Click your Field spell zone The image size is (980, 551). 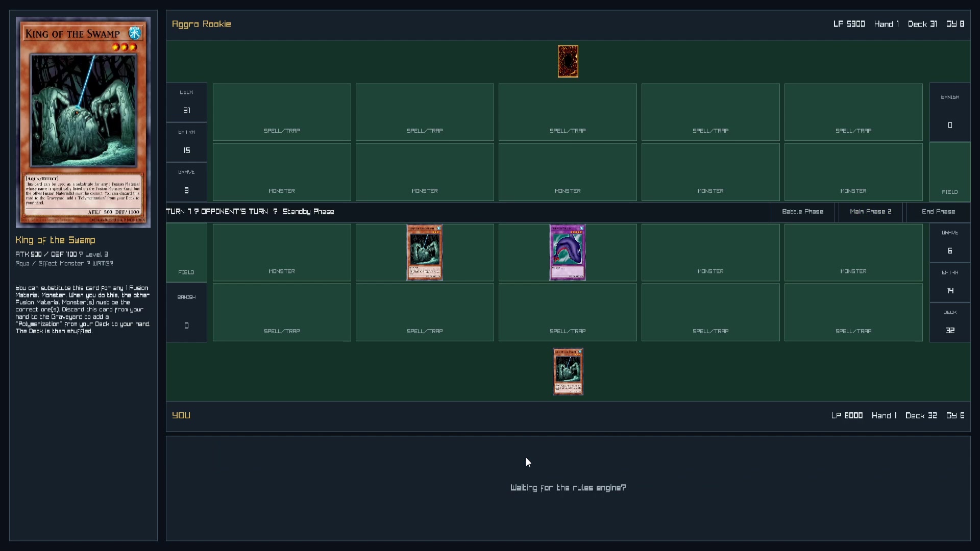(x=186, y=253)
